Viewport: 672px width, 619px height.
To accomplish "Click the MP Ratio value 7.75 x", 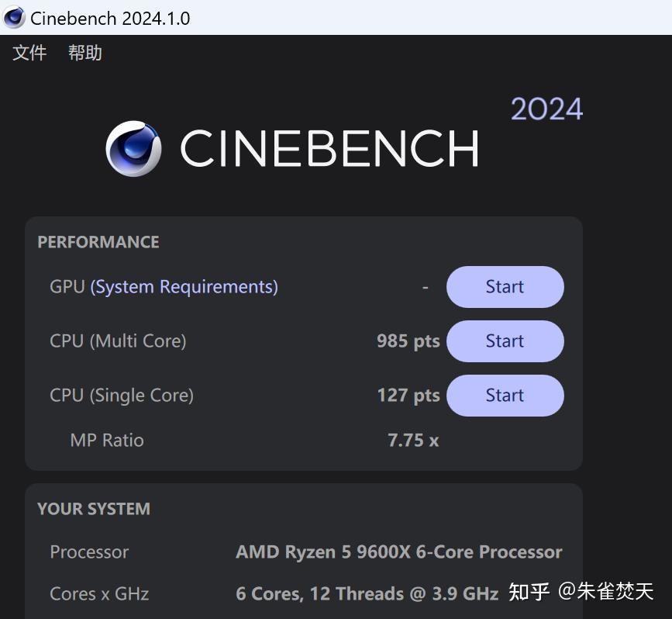I will click(413, 440).
